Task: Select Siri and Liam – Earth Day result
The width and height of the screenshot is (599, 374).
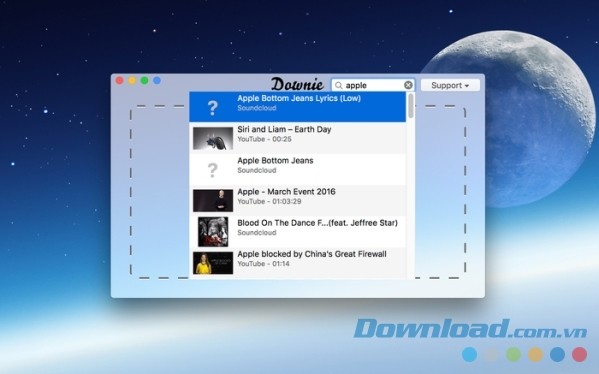Action: [298, 138]
